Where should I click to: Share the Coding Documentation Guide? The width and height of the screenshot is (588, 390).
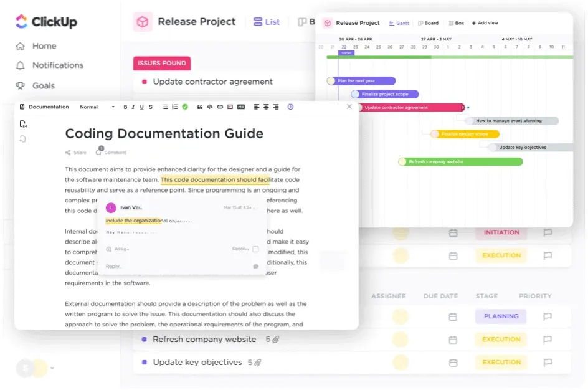point(76,152)
